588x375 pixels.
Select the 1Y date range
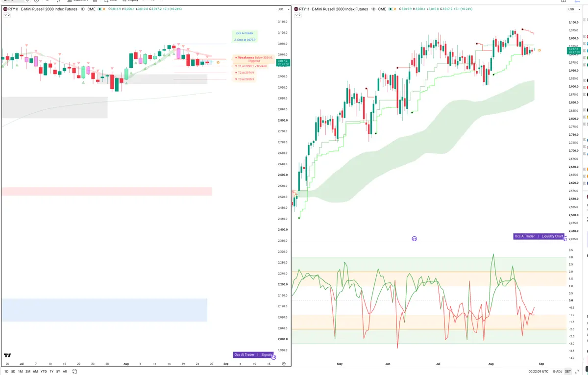51,372
